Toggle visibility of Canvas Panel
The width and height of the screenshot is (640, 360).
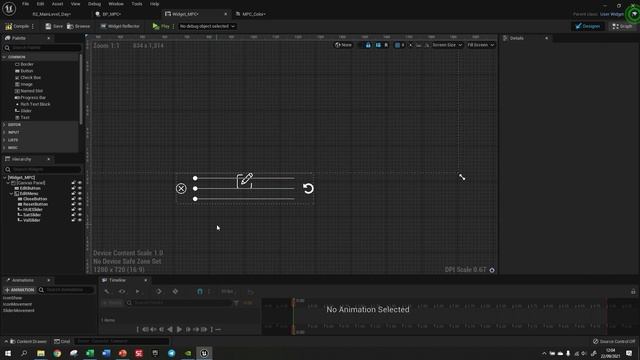tap(80, 183)
